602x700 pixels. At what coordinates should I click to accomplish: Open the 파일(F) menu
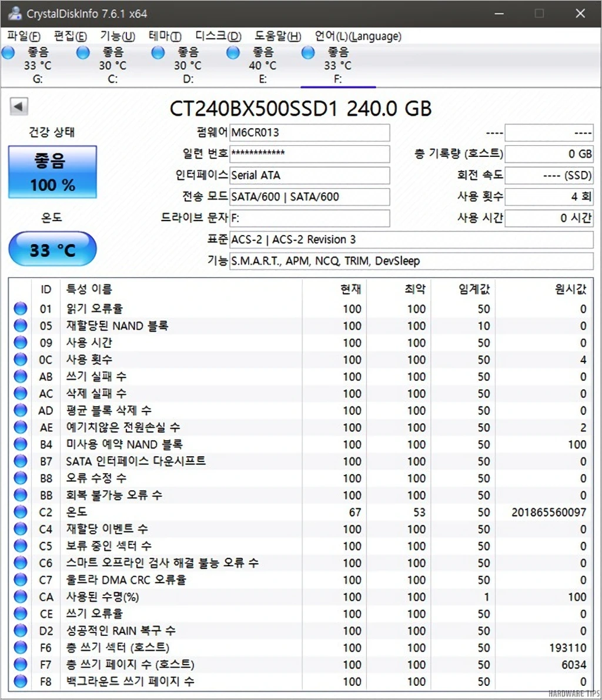pyautogui.click(x=24, y=36)
